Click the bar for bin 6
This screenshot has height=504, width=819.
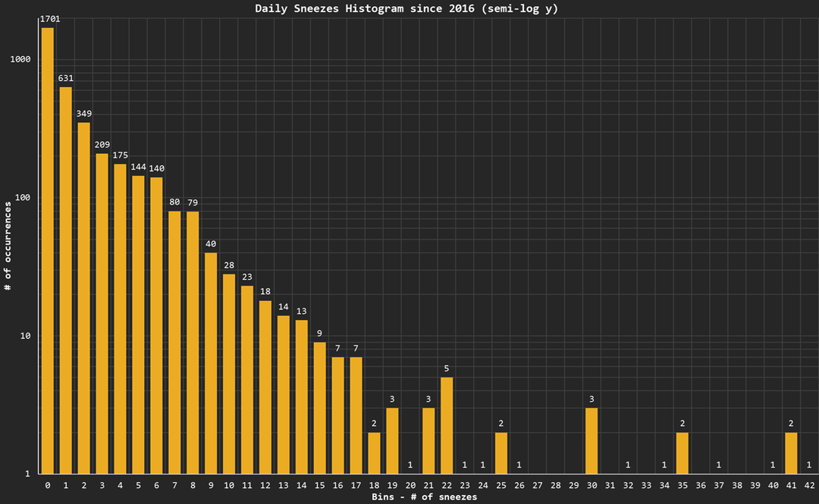click(x=156, y=325)
